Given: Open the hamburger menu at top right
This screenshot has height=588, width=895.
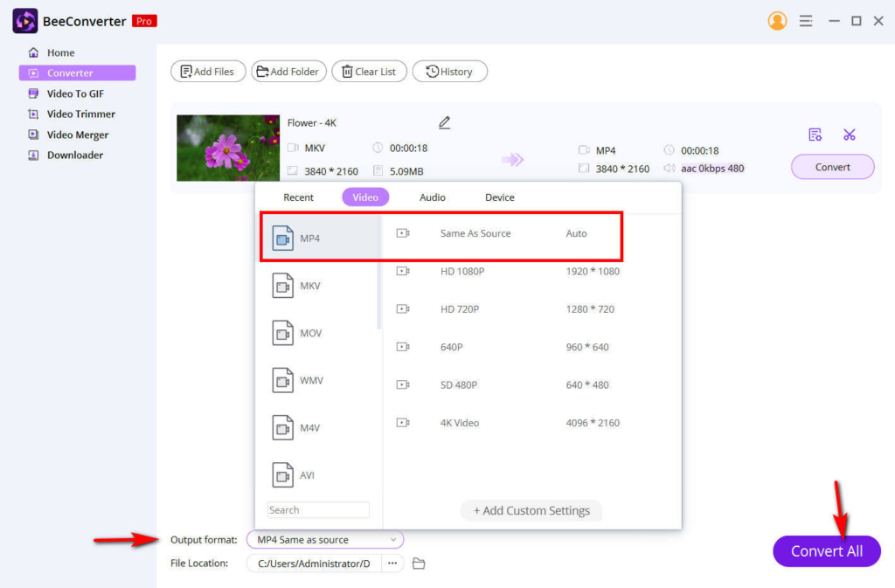Looking at the screenshot, I should pos(806,20).
